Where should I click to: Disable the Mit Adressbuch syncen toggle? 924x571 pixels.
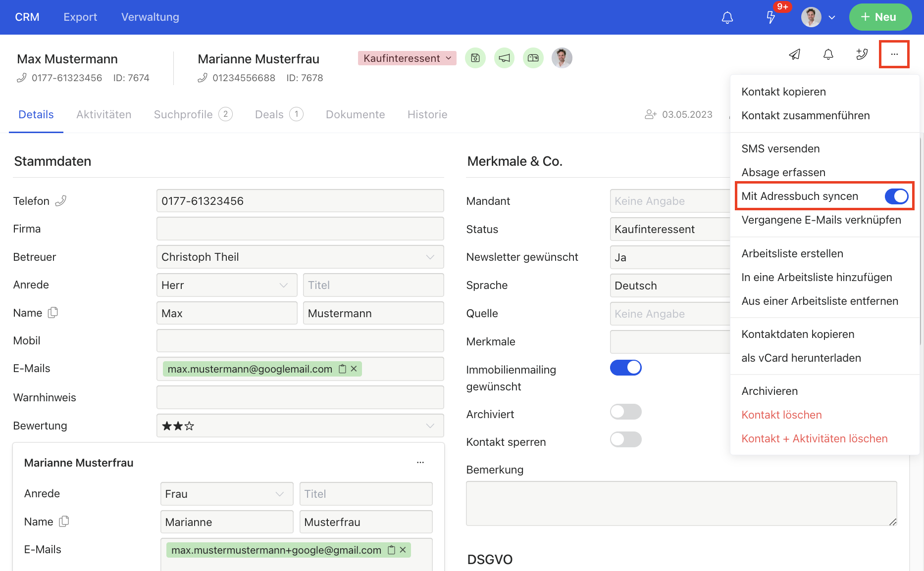click(896, 196)
